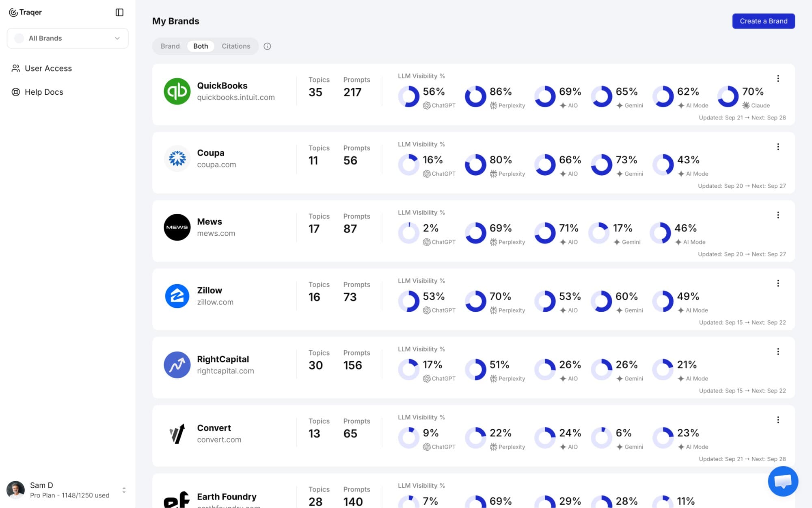Click Zillow 60% Gemini donut chart

[x=601, y=301]
